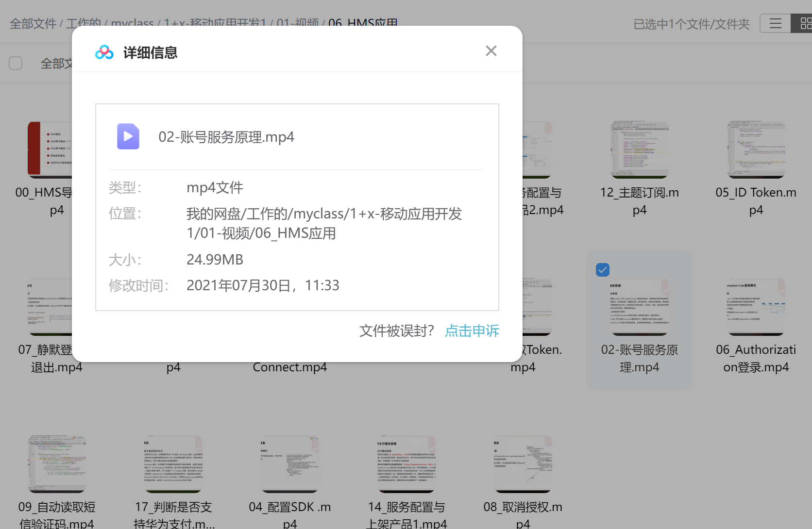Viewport: 812px width, 529px height.
Task: Open the 17_判断是否支持华为支付 thumbnail
Action: click(x=173, y=464)
